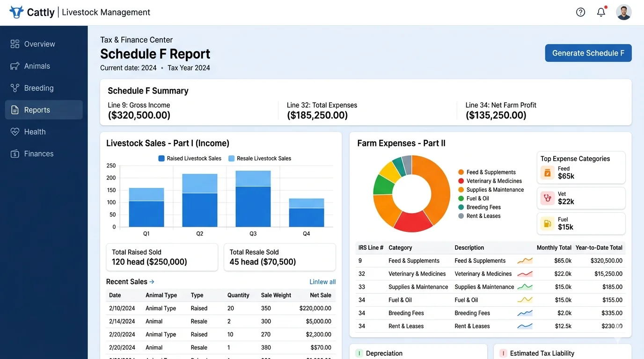Toggle Resale Livestock Sales legend swatch
Viewport: 644px width, 359px height.
tap(231, 158)
